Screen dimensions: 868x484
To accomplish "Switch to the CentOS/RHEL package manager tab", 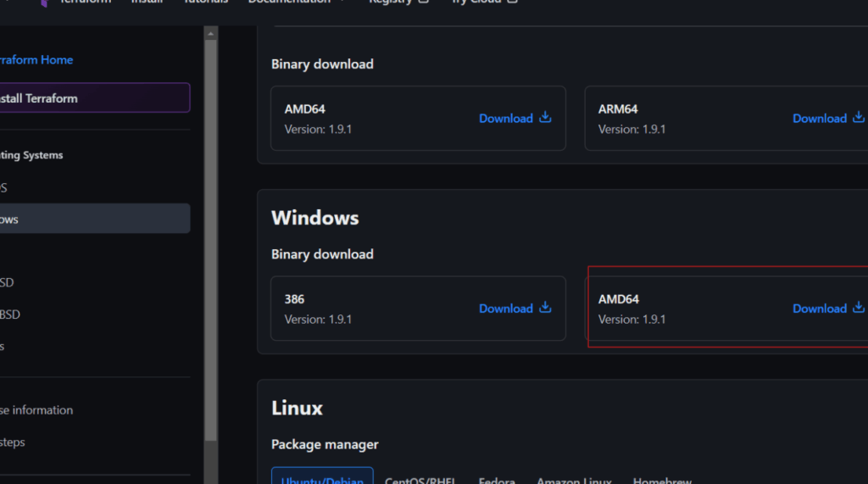I will coord(420,479).
